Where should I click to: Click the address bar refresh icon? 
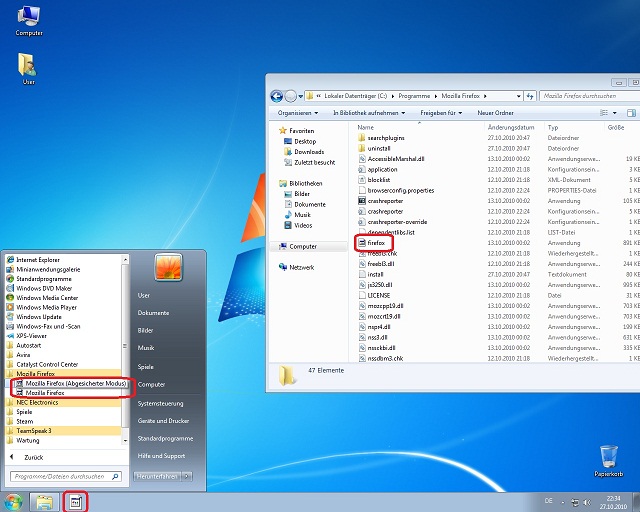click(x=530, y=96)
